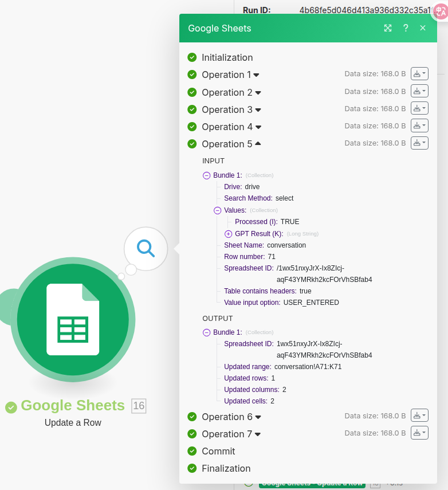Viewport: 448px width, 490px height.
Task: Click the OUTPUT section heading
Action: [x=218, y=319]
